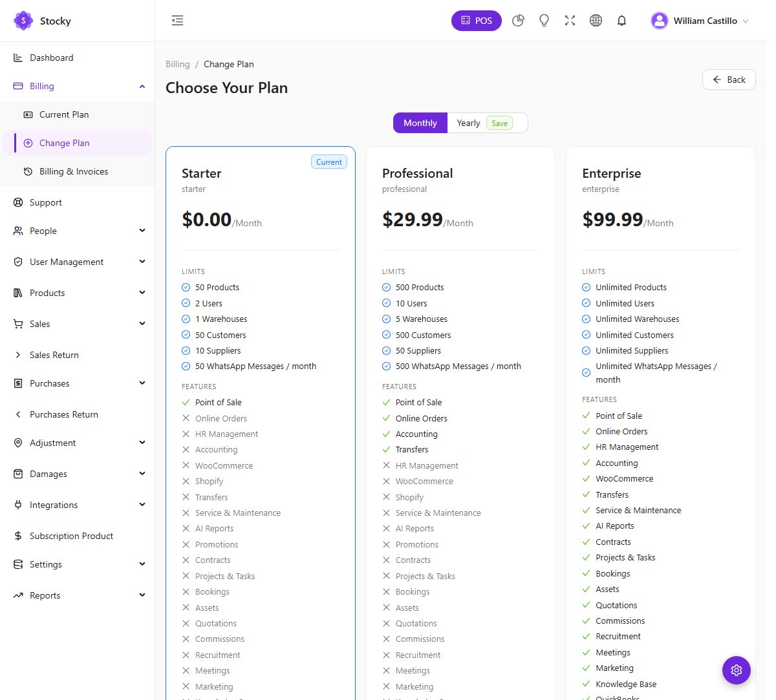Screen dimensions: 776x700
Task: Open the Dashboard link in sidebar
Action: point(78,58)
